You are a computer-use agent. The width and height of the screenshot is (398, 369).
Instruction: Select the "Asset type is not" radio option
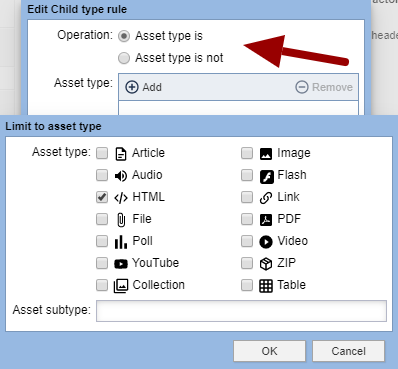click(x=124, y=58)
